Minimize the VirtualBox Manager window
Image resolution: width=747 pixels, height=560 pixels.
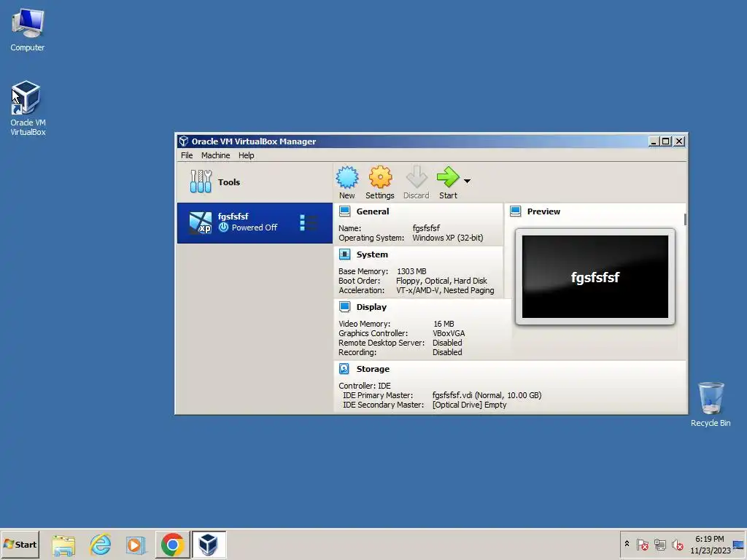click(x=654, y=141)
